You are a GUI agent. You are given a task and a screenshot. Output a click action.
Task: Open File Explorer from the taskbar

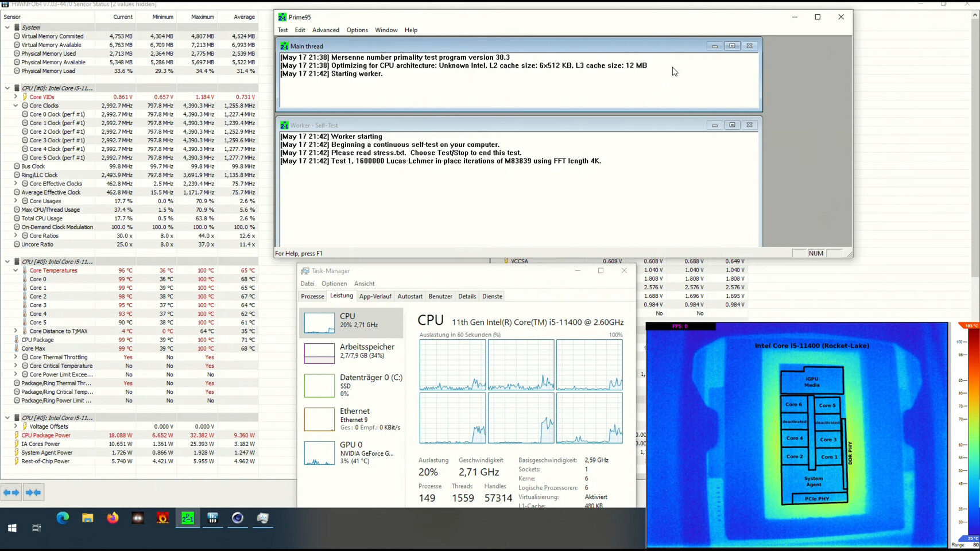click(87, 518)
